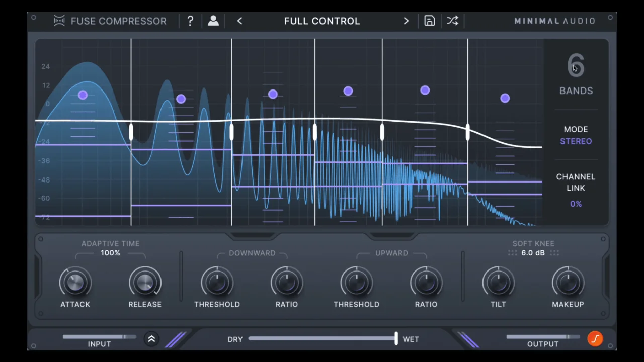The image size is (644, 362).
Task: Click the Channel Link 0% value
Action: pyautogui.click(x=576, y=204)
